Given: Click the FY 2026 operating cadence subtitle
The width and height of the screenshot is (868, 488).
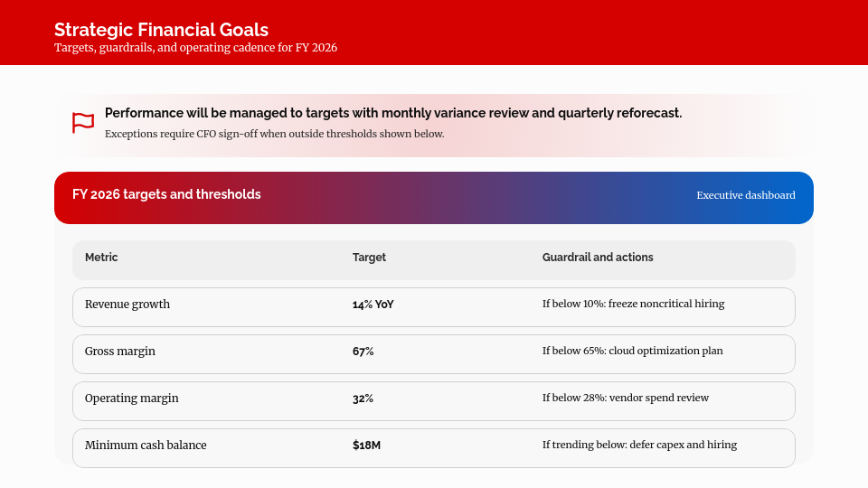Looking at the screenshot, I should click(195, 48).
